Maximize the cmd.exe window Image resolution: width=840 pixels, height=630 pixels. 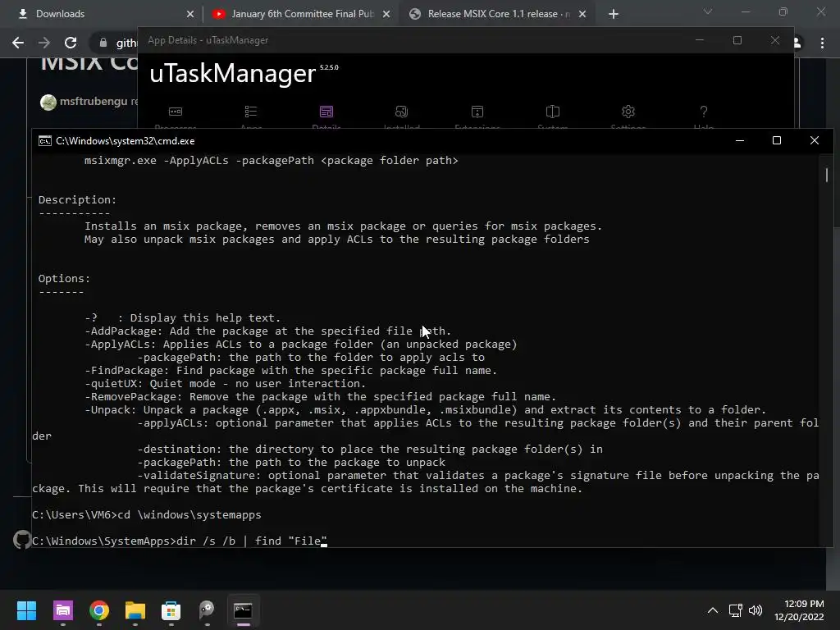[x=777, y=140]
